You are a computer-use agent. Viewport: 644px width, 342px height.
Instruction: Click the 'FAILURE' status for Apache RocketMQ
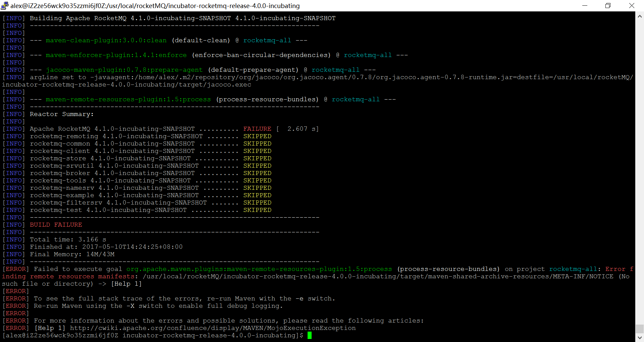point(257,129)
